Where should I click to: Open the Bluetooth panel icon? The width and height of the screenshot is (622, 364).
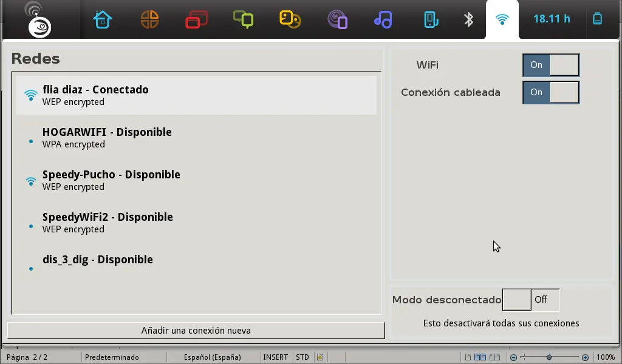pyautogui.click(x=469, y=19)
